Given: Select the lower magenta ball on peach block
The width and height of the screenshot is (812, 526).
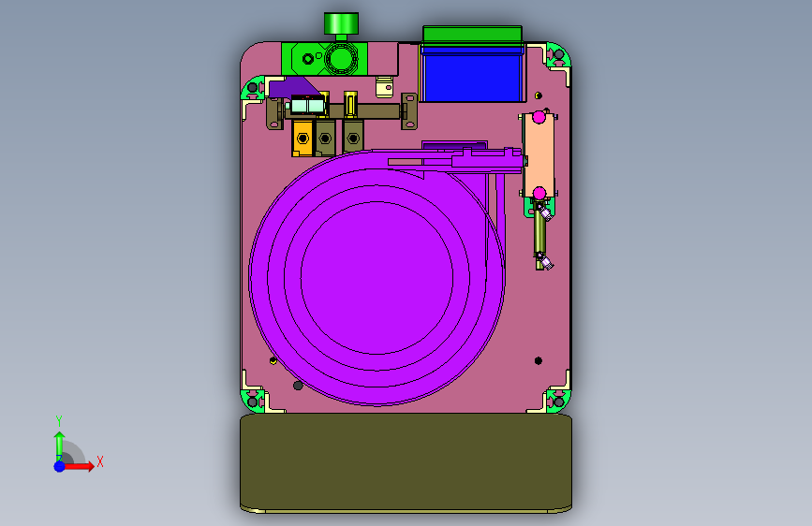Looking at the screenshot, I should pos(539,194).
